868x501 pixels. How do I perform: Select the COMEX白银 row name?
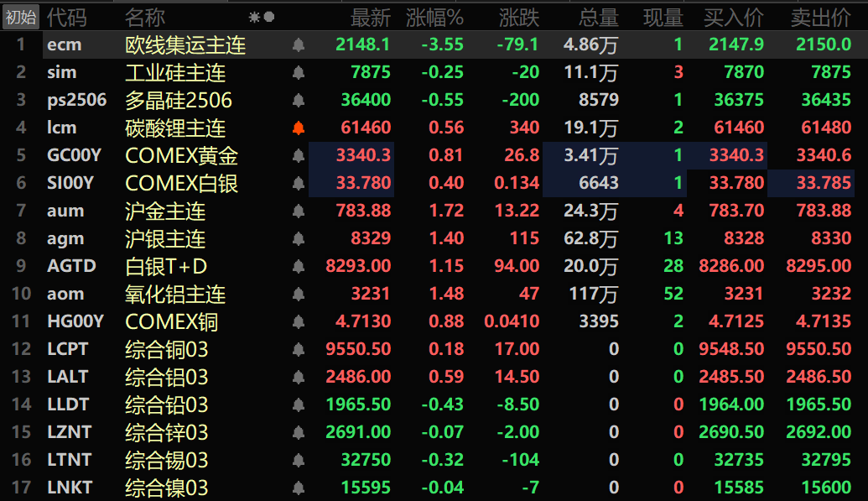pos(182,184)
